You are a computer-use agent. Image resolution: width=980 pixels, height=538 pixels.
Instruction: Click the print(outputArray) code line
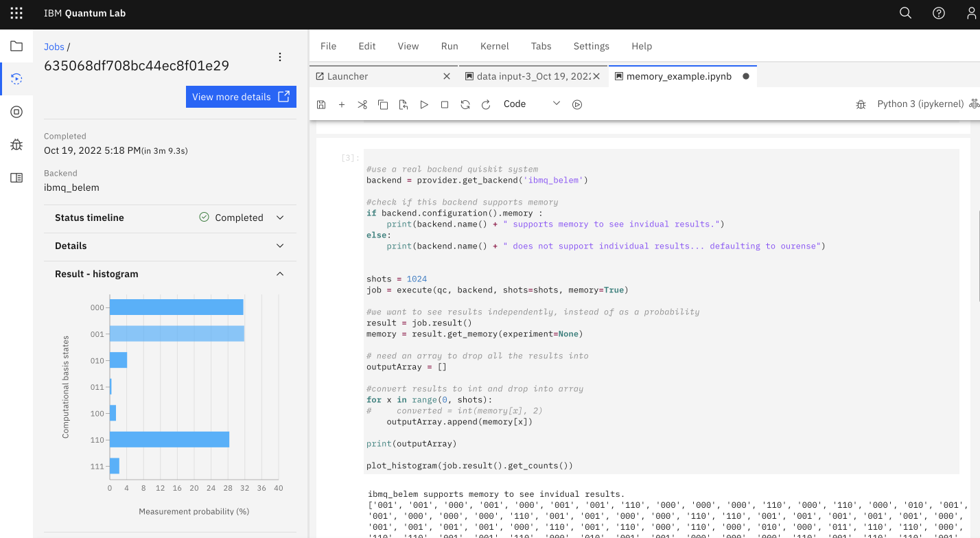pos(411,443)
